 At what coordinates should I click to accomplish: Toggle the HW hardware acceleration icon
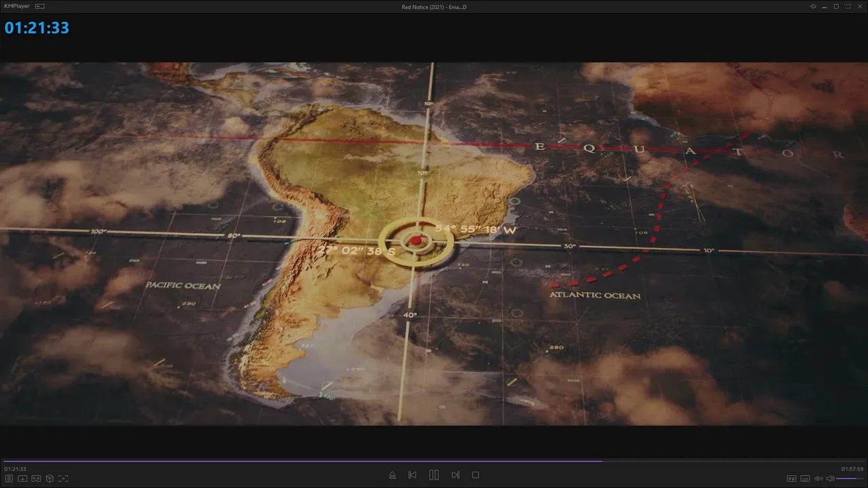(x=791, y=479)
